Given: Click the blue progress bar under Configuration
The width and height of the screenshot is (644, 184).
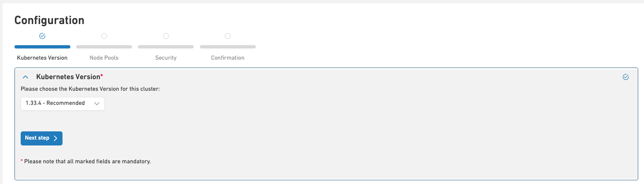Looking at the screenshot, I should pos(42,47).
